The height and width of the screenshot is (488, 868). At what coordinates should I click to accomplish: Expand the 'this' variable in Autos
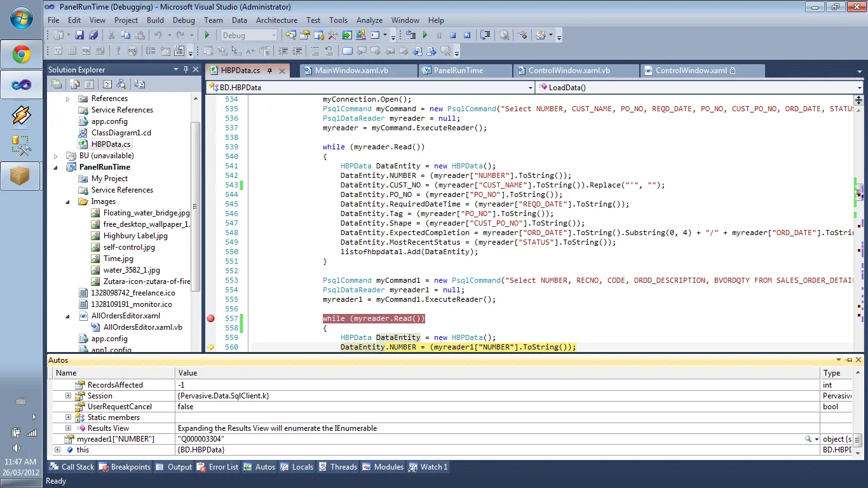click(57, 450)
